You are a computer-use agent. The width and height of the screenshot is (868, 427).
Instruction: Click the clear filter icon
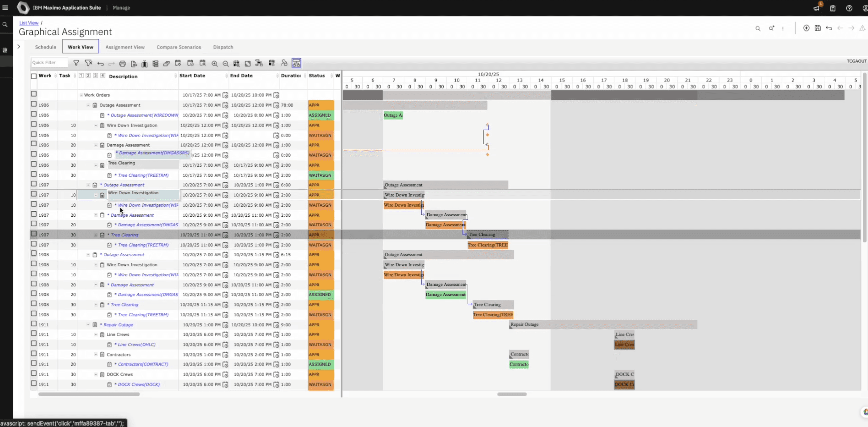tap(88, 63)
